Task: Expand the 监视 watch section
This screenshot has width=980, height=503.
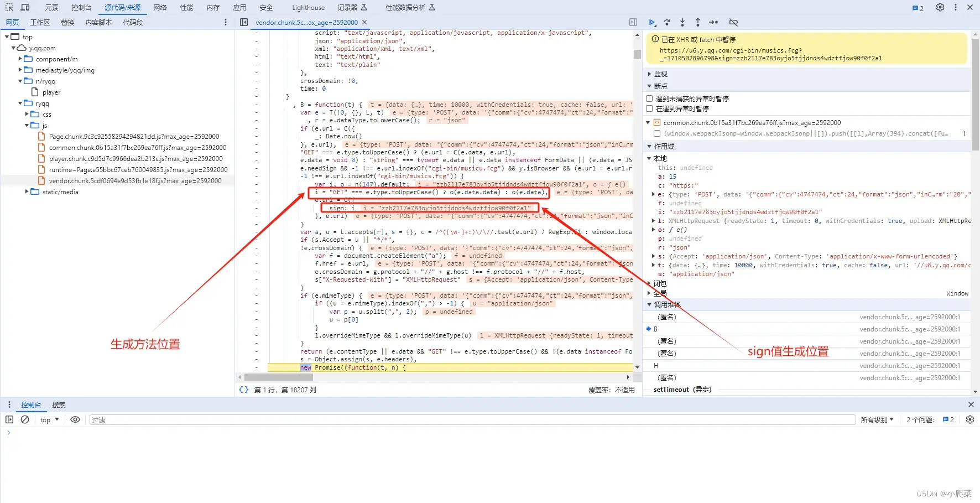Action: tap(650, 74)
